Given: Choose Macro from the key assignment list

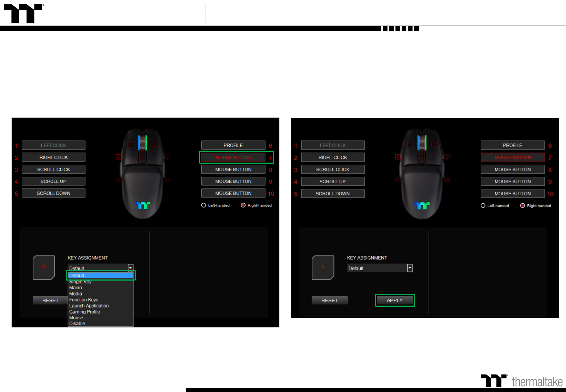Looking at the screenshot, I should (x=76, y=288).
